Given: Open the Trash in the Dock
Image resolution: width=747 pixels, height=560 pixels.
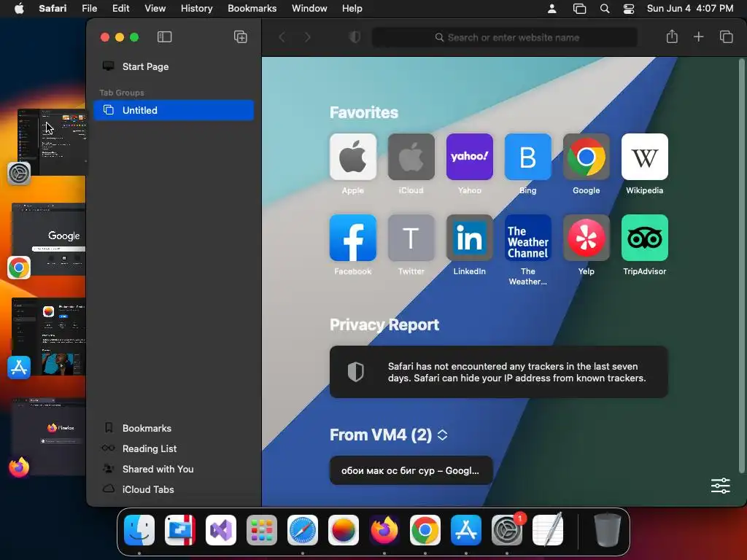Looking at the screenshot, I should click(608, 529).
